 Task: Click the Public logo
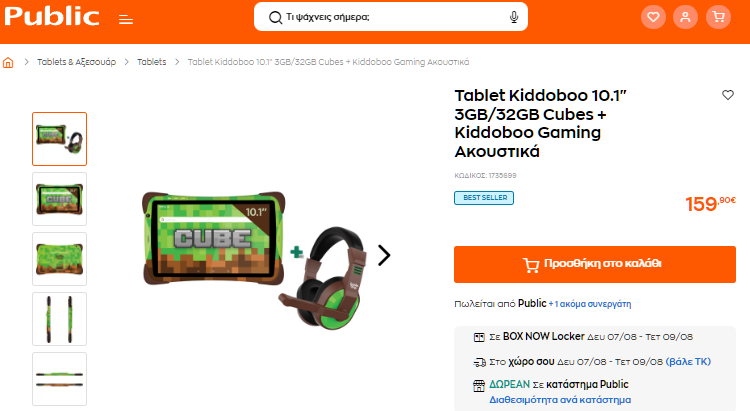[52, 16]
